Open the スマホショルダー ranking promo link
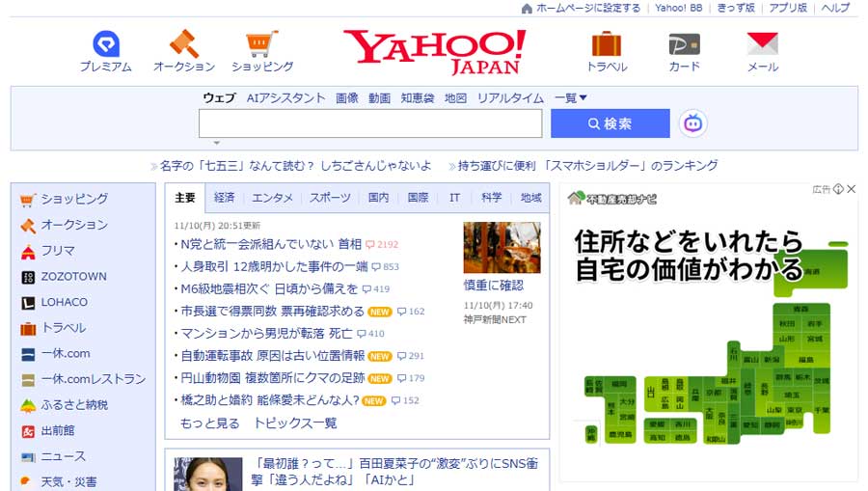This screenshot has width=868, height=491. pyautogui.click(x=587, y=166)
